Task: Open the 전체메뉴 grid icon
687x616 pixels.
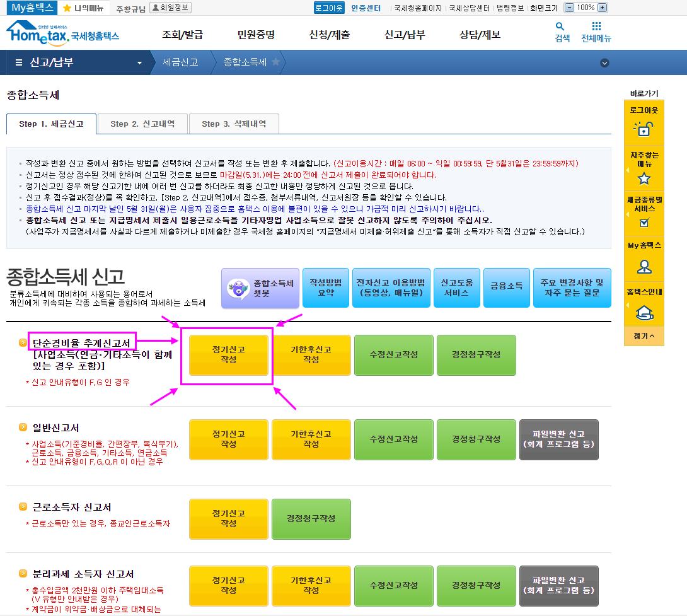Action: click(596, 26)
